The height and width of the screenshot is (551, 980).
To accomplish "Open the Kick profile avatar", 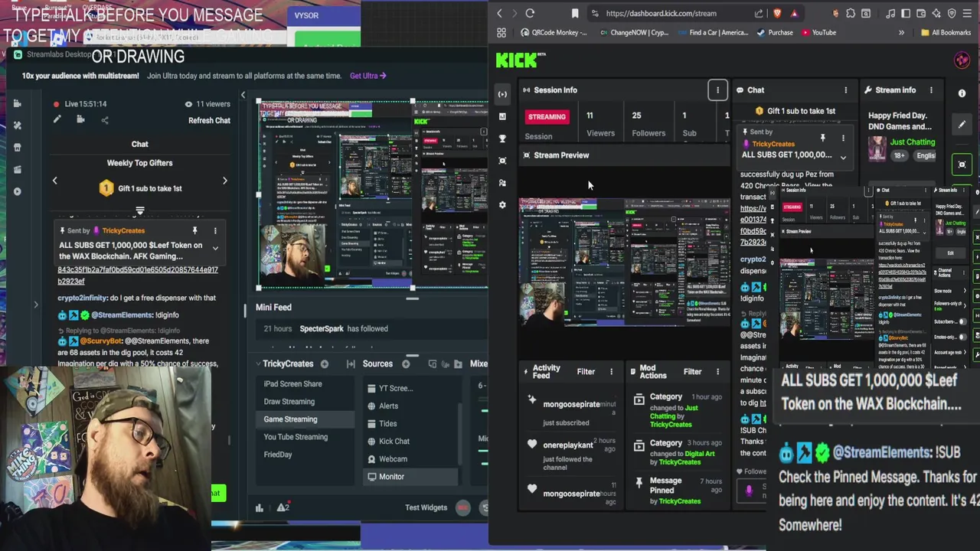I will coord(962,60).
